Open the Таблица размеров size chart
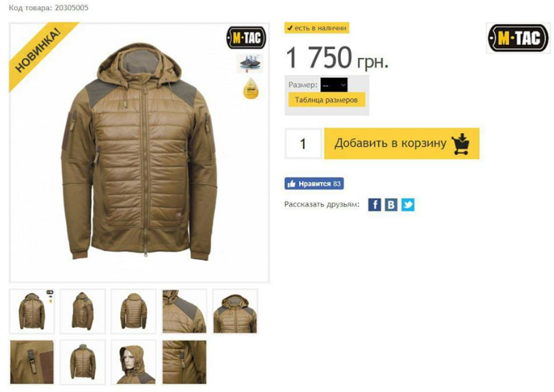The width and height of the screenshot is (554, 392). pyautogui.click(x=327, y=100)
